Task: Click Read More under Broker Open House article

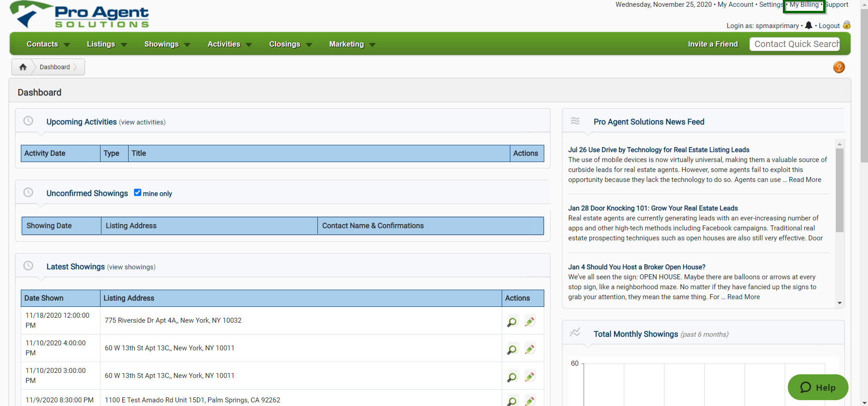Action: 743,297
